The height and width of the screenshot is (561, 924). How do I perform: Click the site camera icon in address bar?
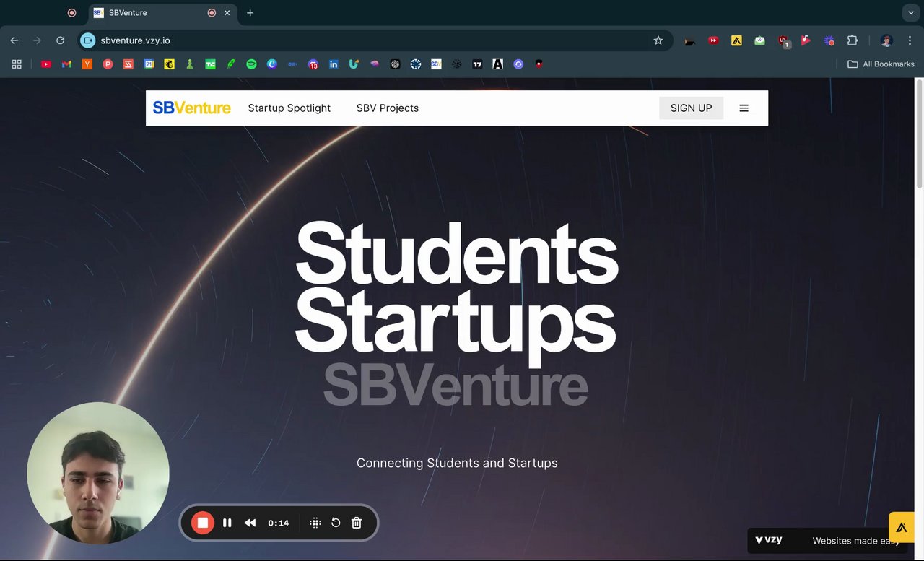point(87,40)
